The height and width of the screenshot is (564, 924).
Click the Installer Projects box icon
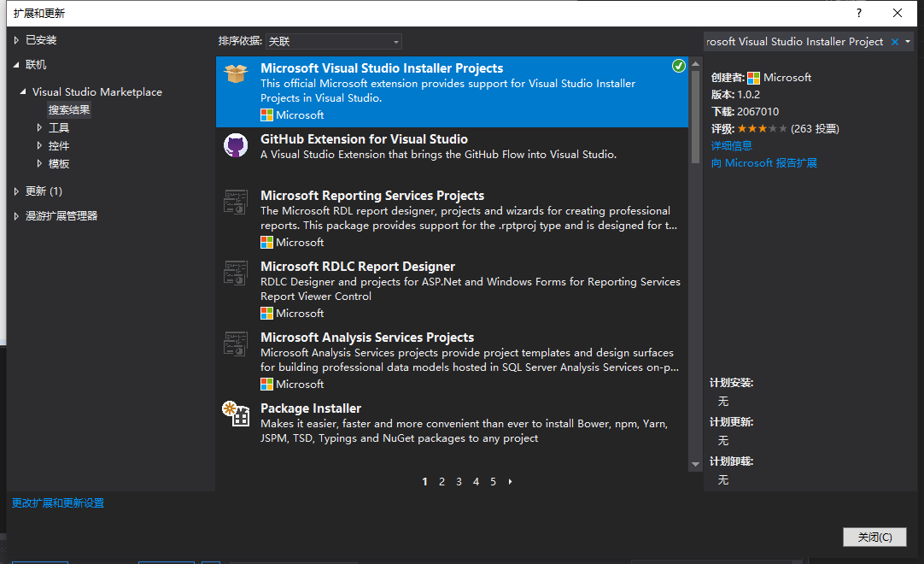(236, 73)
